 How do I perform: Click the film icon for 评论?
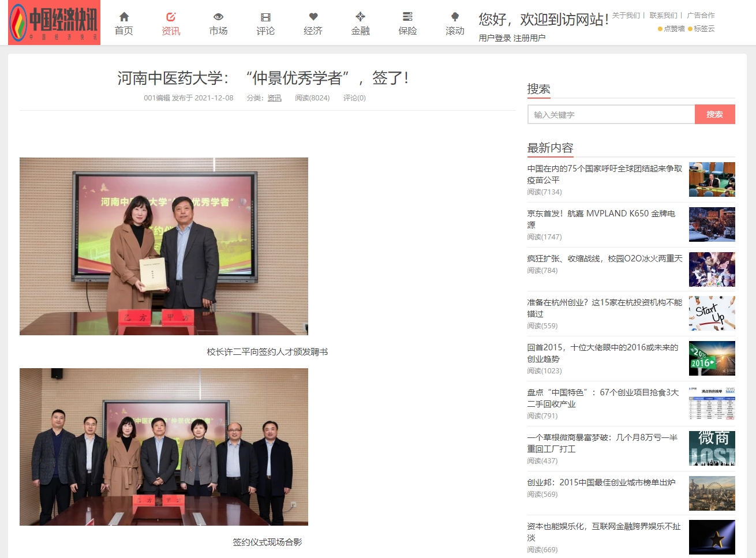pyautogui.click(x=265, y=17)
